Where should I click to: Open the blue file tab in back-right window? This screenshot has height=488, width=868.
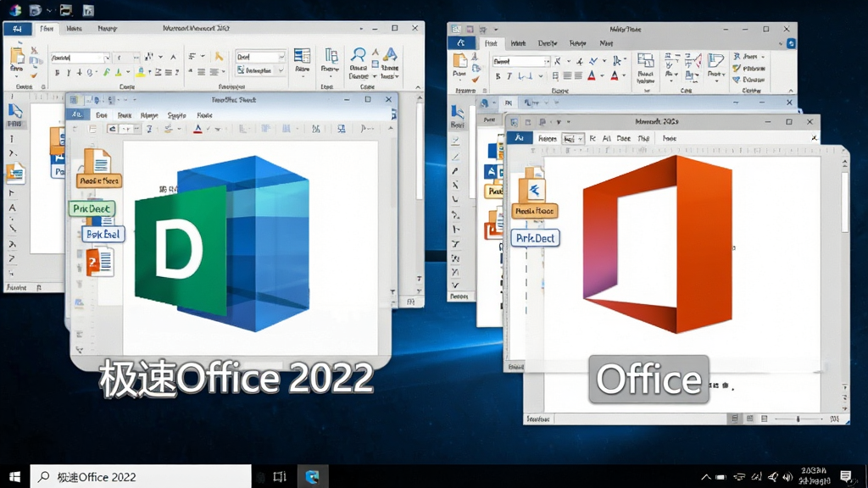[x=461, y=43]
